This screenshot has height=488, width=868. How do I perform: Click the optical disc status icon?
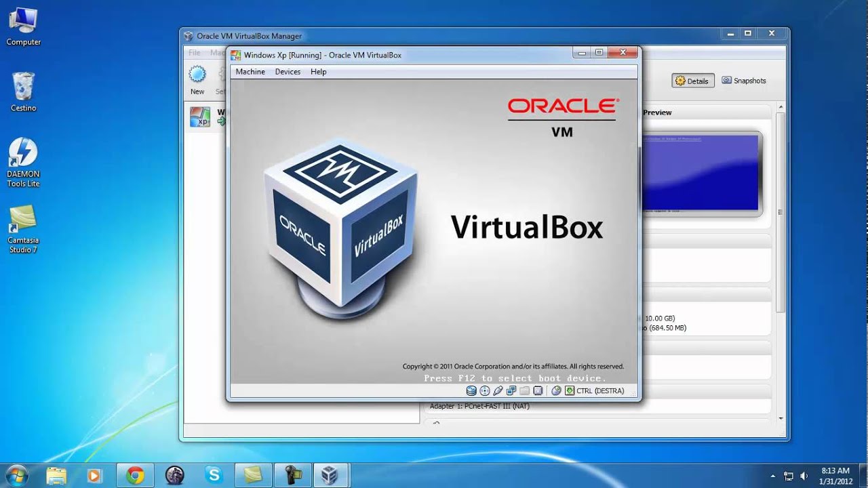(484, 390)
